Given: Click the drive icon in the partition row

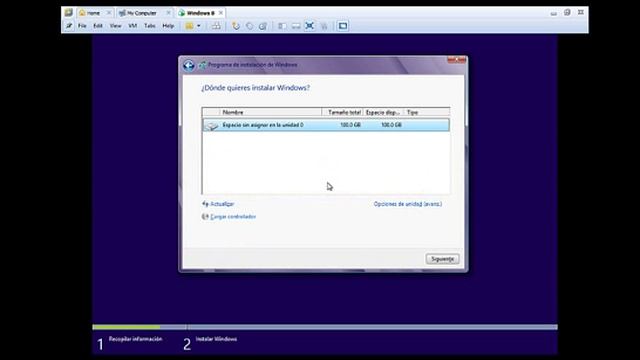Looking at the screenshot, I should tap(211, 125).
